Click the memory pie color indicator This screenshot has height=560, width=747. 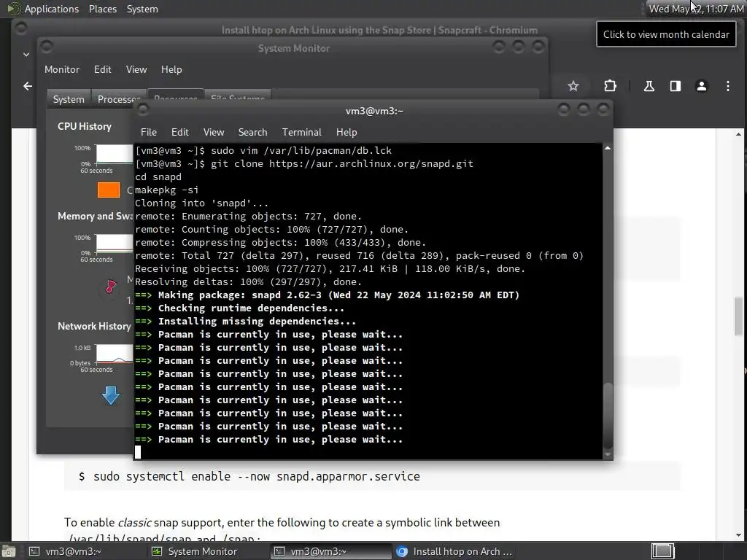[x=111, y=287]
